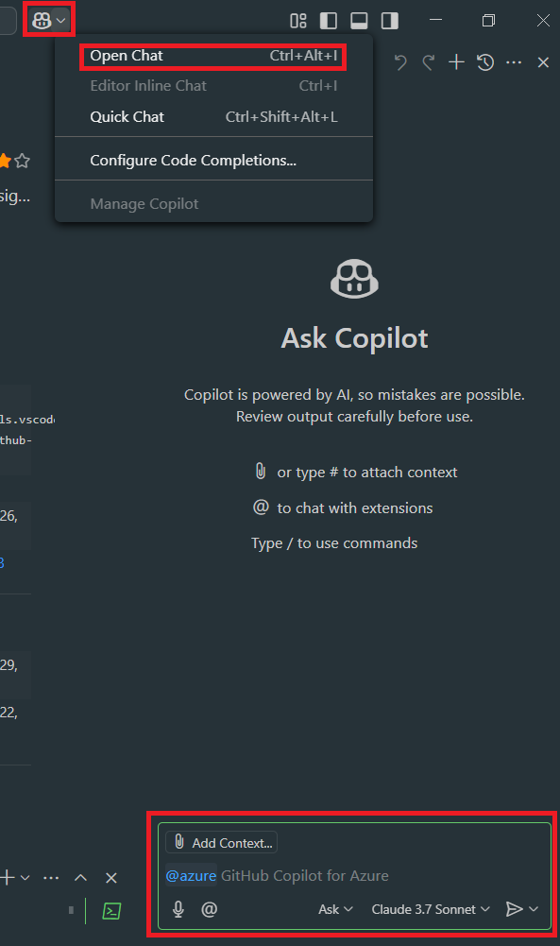Toggle the bottom panel visibility
The height and width of the screenshot is (946, 560).
pyautogui.click(x=359, y=21)
